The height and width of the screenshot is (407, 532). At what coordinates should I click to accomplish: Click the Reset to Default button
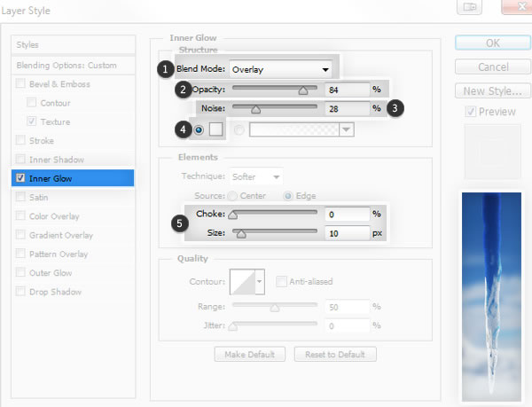pyautogui.click(x=335, y=355)
